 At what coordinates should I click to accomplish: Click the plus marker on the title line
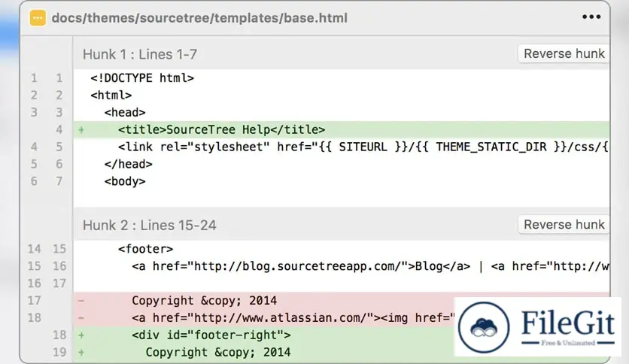pos(81,130)
